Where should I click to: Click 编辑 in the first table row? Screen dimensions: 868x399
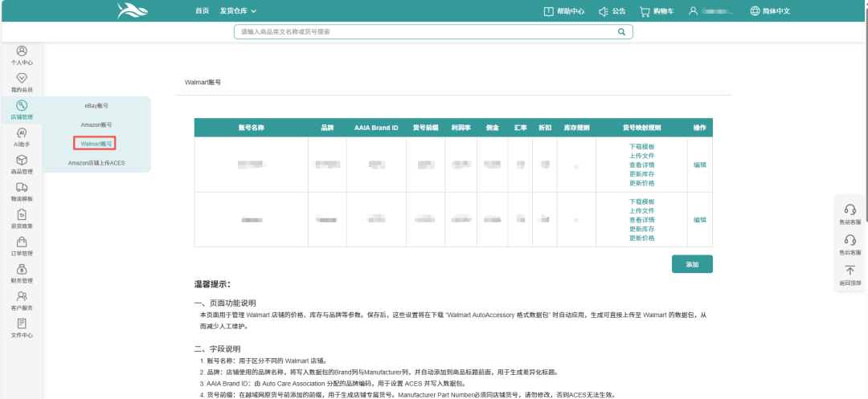(x=700, y=165)
